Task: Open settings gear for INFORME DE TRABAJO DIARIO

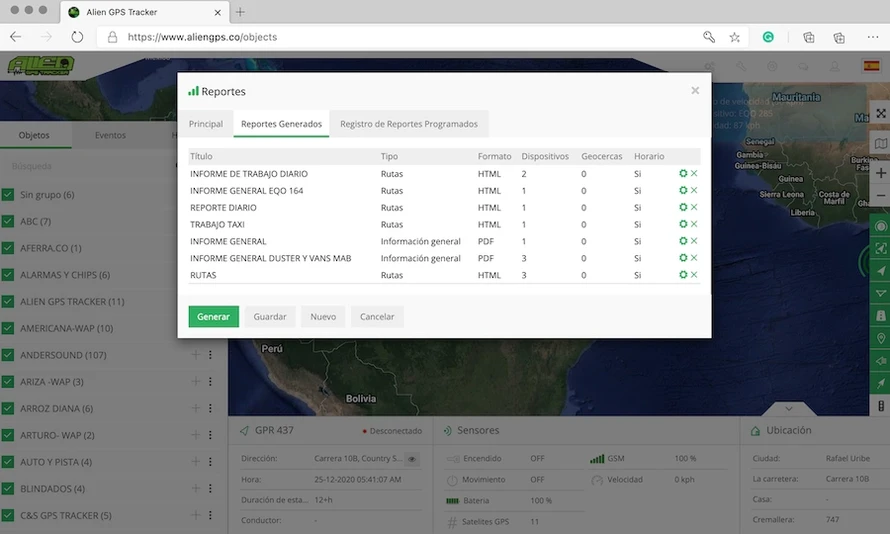Action: point(683,174)
